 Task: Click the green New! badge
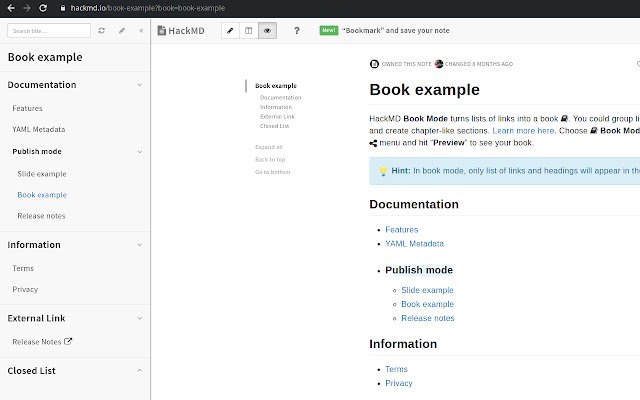tap(329, 30)
